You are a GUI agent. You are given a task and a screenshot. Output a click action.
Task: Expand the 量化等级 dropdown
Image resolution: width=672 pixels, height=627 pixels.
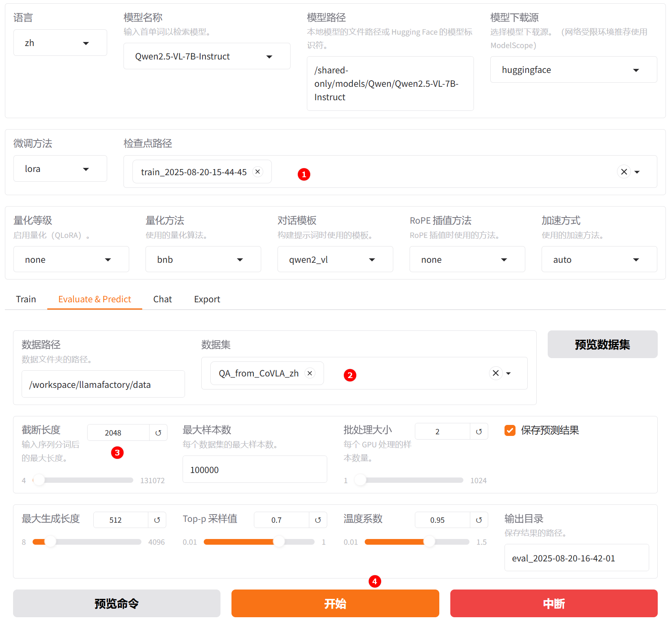coord(71,260)
